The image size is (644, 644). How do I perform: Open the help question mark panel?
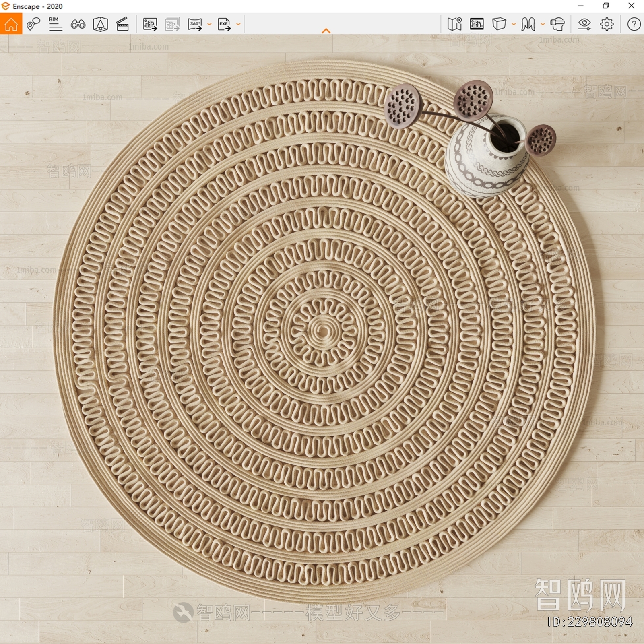pyautogui.click(x=634, y=24)
